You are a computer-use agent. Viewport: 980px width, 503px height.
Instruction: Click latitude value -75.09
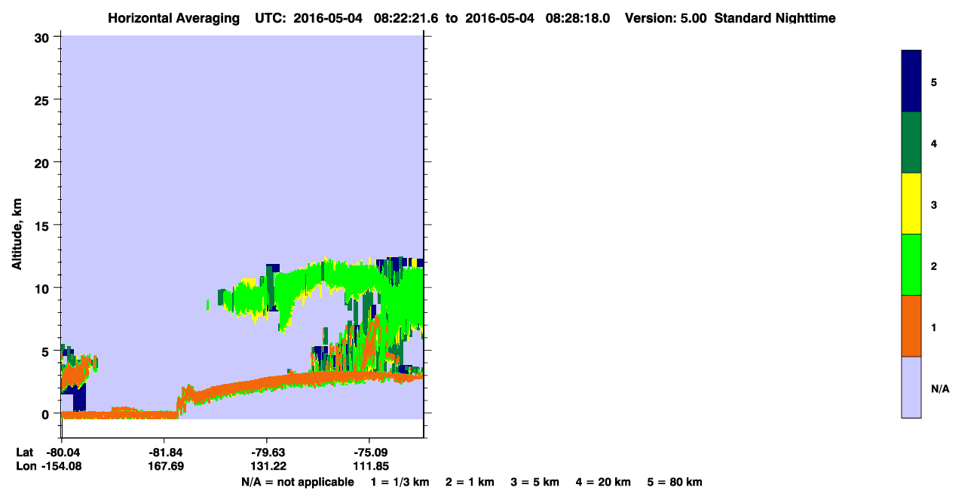coord(370,452)
